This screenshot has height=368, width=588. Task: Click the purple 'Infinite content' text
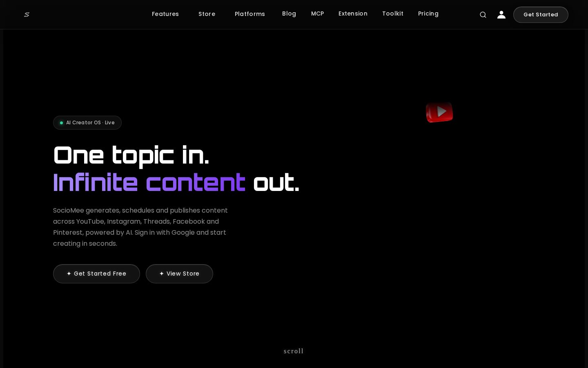[149, 182]
